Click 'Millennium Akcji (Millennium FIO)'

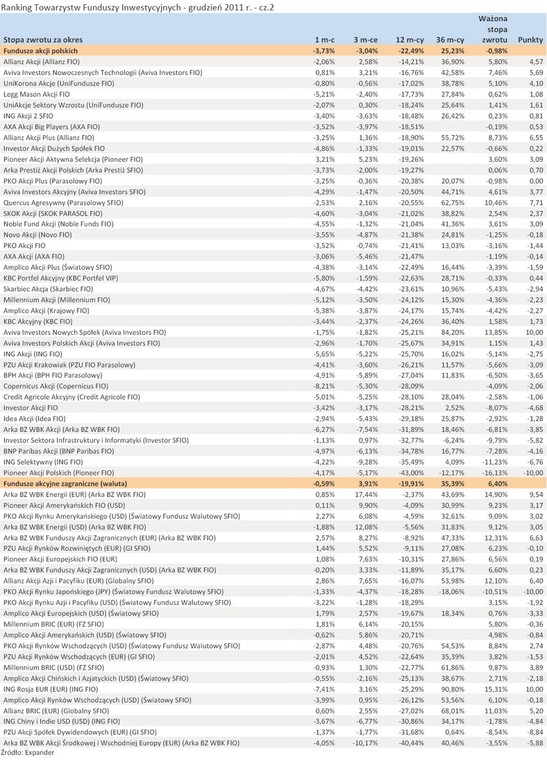(56, 300)
